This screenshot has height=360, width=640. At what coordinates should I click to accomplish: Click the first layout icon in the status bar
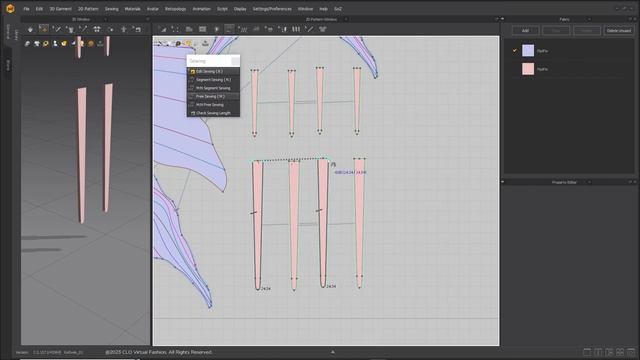click(x=587, y=352)
